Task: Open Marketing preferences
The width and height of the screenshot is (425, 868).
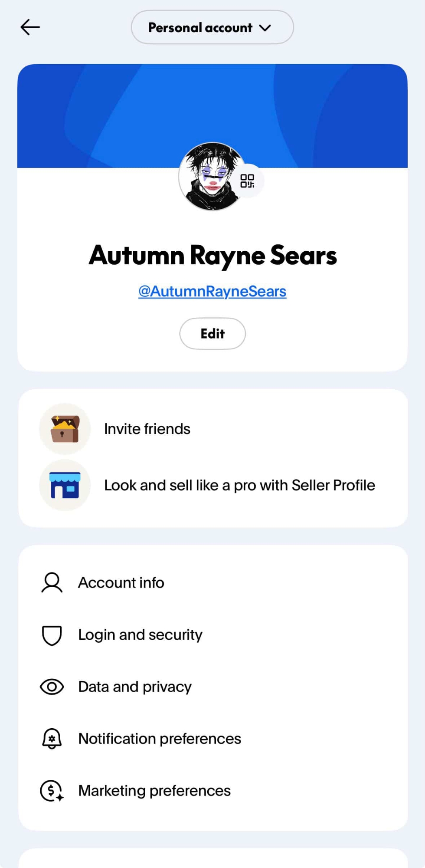Action: (x=154, y=791)
